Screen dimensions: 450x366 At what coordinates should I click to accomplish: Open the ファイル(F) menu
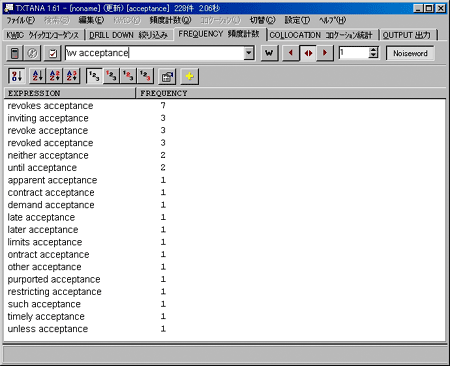click(x=21, y=20)
